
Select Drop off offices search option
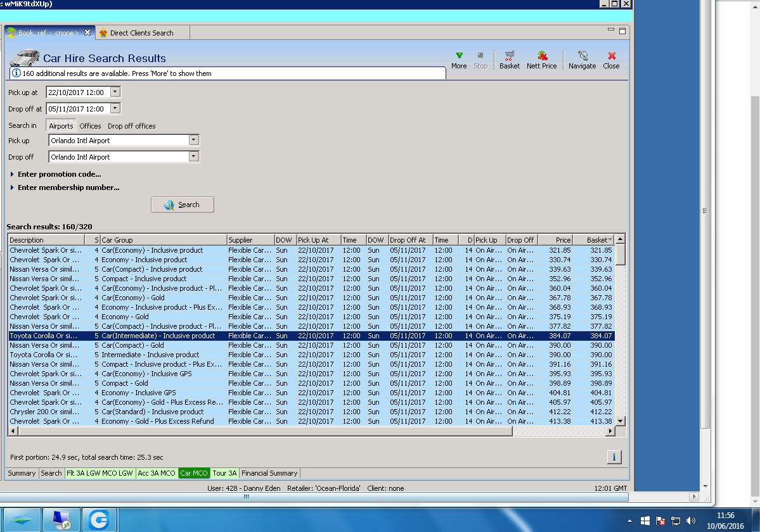(132, 126)
